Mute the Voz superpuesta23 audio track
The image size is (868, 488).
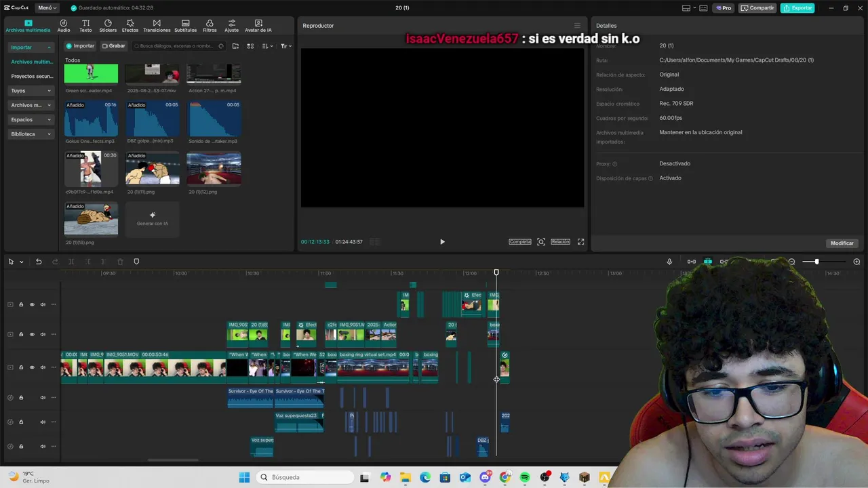tap(43, 422)
